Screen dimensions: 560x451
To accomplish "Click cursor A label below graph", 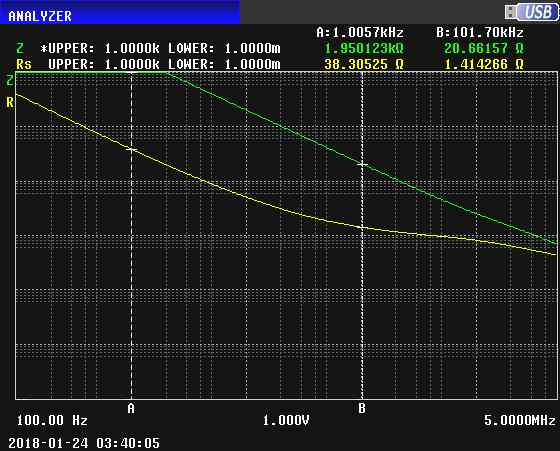I will pos(131,408).
